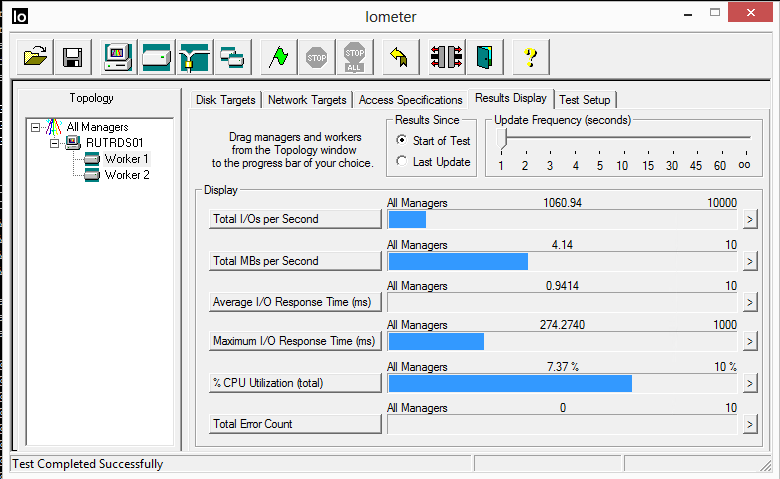Click the 1060.94 I/Os value
The image size is (780, 479).
click(562, 203)
